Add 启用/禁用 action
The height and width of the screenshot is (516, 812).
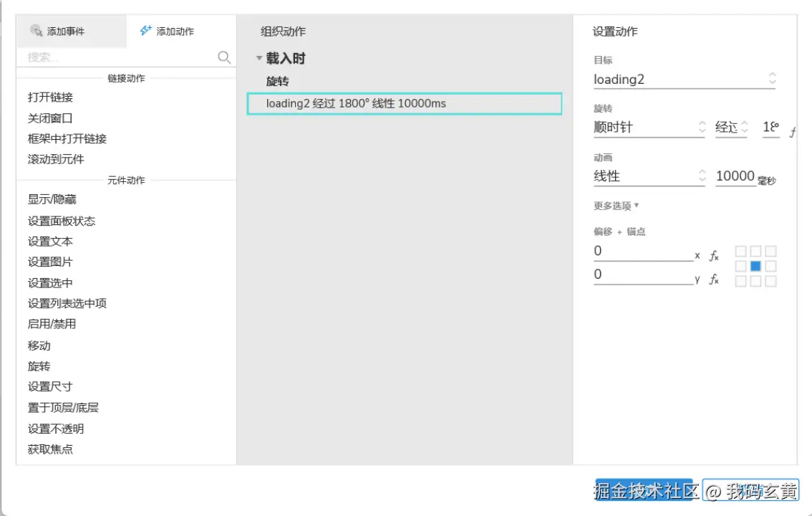(x=52, y=325)
